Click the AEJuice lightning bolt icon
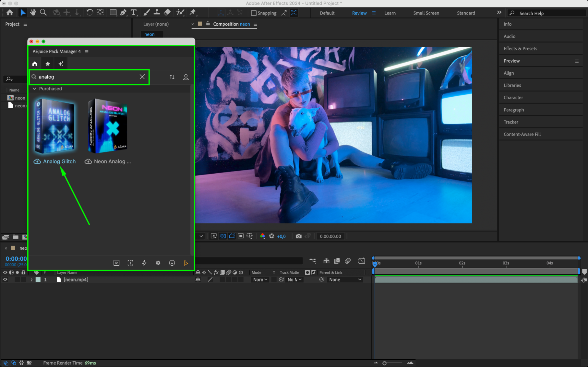Image resolution: width=588 pixels, height=367 pixels. click(144, 263)
